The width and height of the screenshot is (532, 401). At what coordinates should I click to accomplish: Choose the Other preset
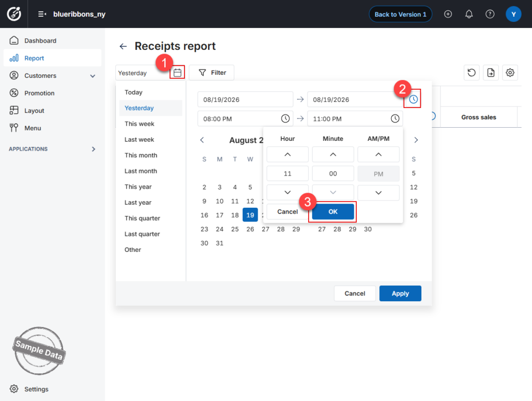point(151,250)
